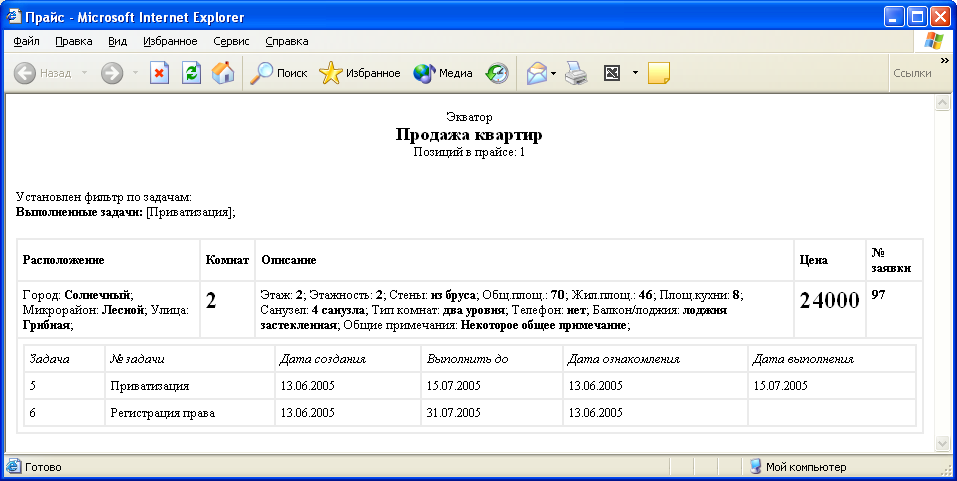Click status bar Готово page icon
This screenshot has height=481, width=957.
(13, 467)
